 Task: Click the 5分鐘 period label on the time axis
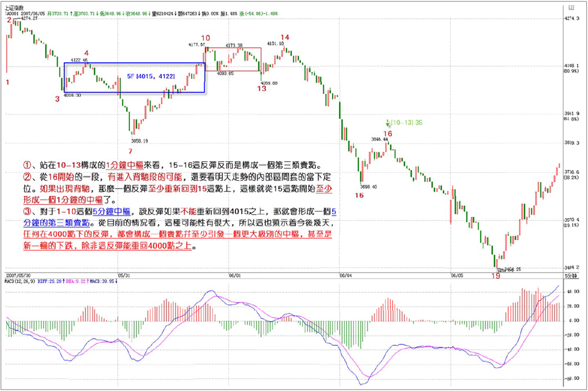(x=570, y=275)
